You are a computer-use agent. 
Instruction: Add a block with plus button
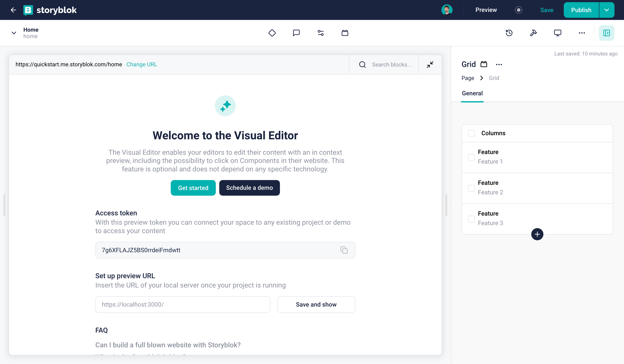click(537, 234)
